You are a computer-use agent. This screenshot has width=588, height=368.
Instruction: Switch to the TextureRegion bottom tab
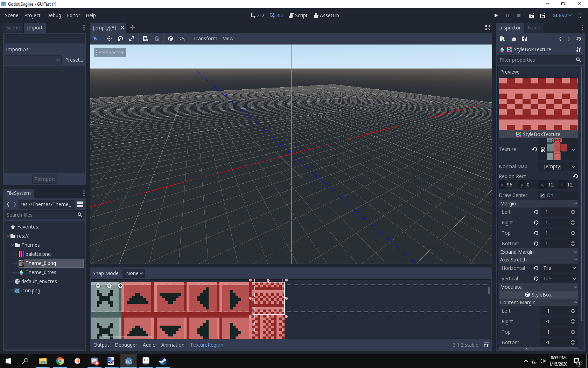tap(206, 345)
